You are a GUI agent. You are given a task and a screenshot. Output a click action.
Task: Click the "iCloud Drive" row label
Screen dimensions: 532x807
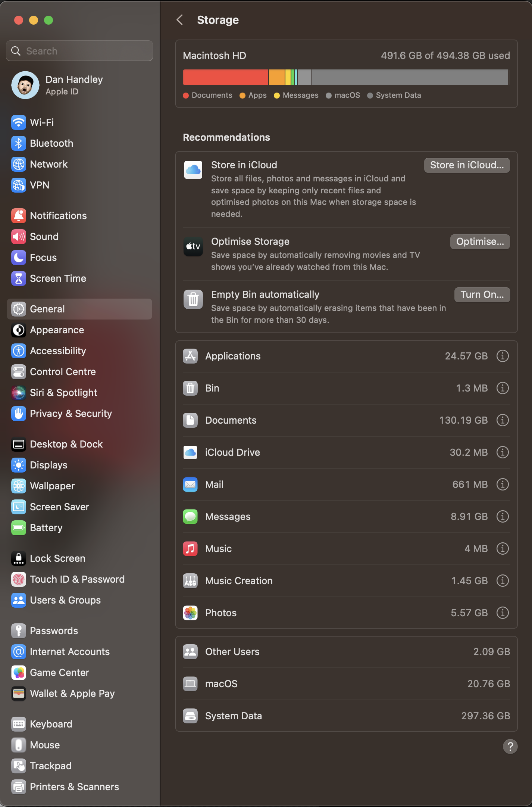(232, 452)
